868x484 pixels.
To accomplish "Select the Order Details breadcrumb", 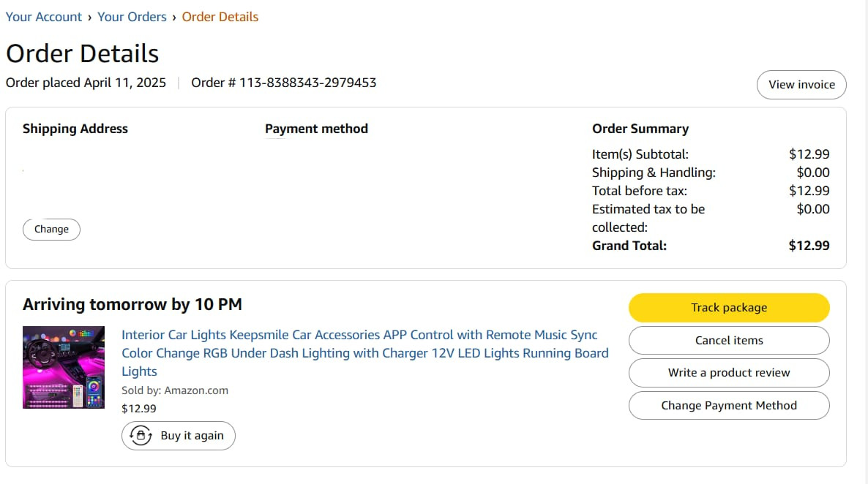I will click(x=220, y=17).
